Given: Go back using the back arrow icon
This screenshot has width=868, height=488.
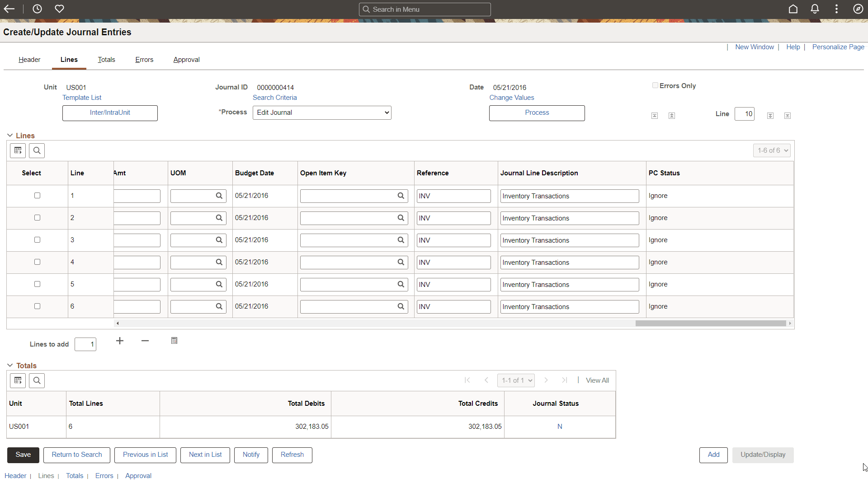Looking at the screenshot, I should coord(9,9).
